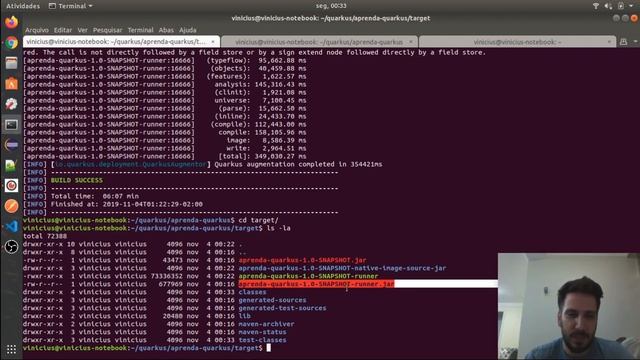Viewport: 640px width, 360px height.
Task: Click the test-classes directory
Action: coord(262,340)
